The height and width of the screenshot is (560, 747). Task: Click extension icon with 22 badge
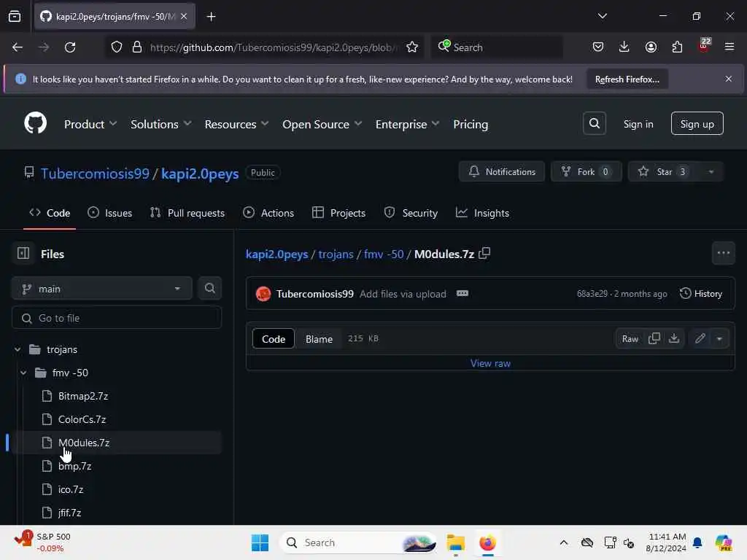[x=703, y=46]
